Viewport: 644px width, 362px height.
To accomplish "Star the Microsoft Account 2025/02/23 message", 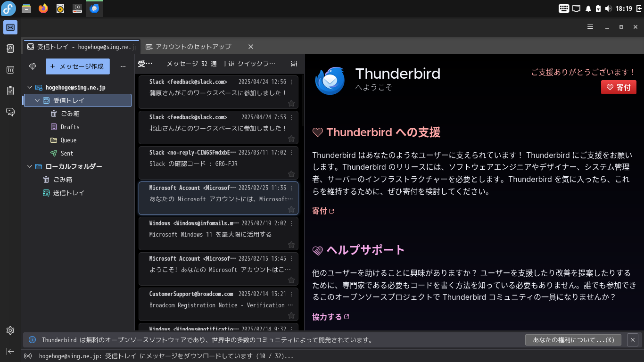I will 291,209.
